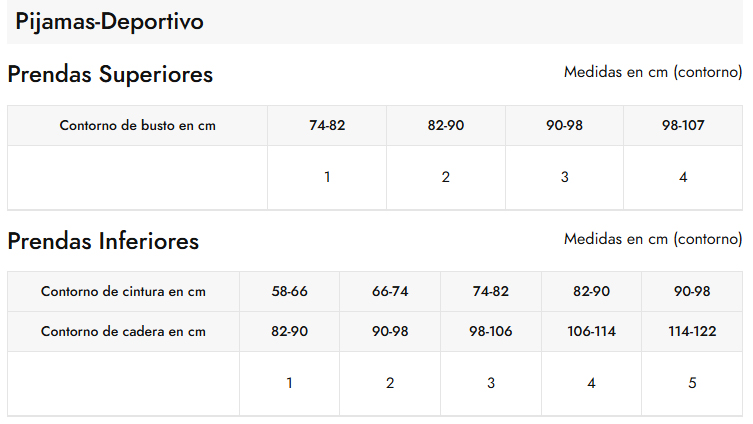Click the 66-74 waist measurement cell
This screenshot has width=753, height=424.
click(390, 292)
